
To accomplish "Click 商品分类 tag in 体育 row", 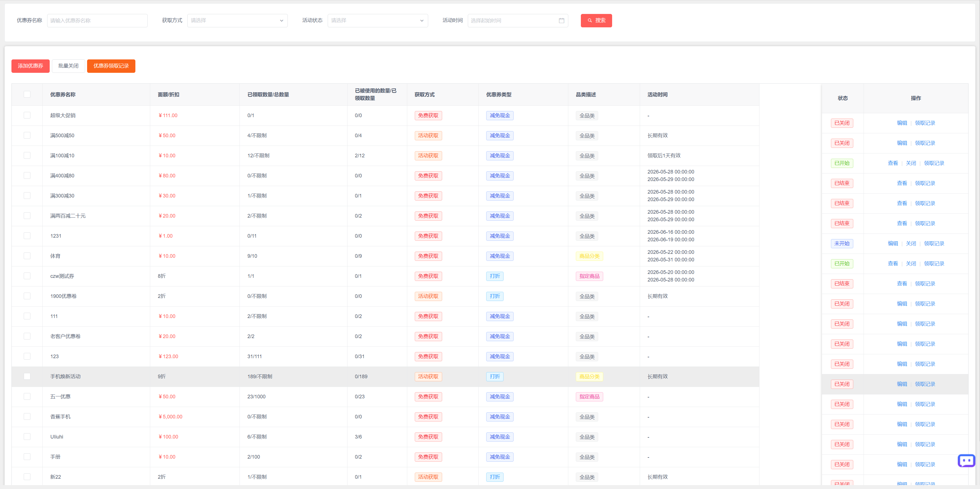I will (589, 256).
